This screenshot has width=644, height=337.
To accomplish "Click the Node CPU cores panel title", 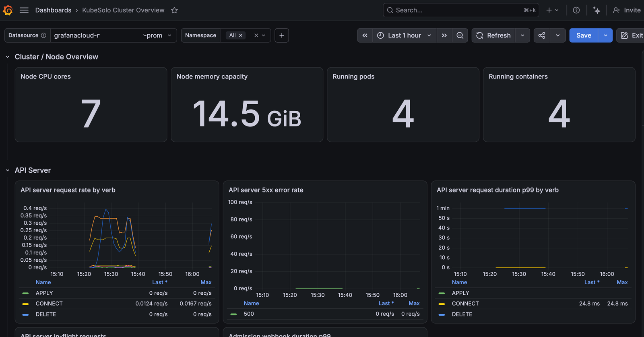I will coord(45,76).
